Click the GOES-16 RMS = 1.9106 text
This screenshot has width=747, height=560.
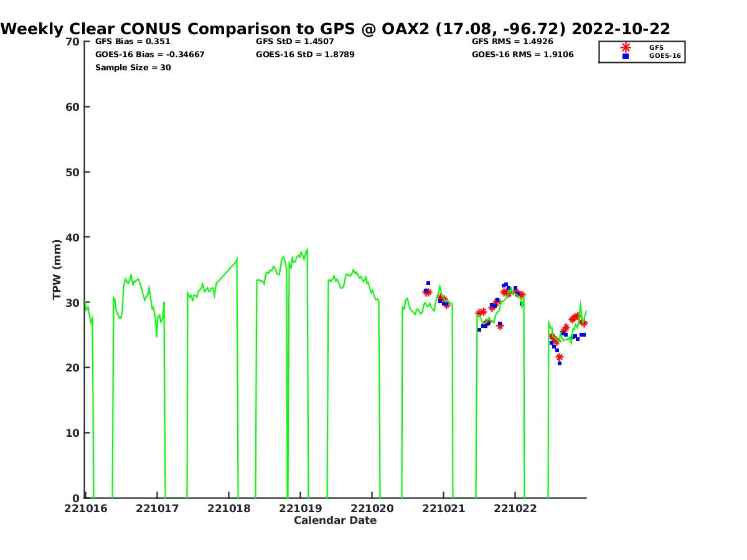pyautogui.click(x=522, y=55)
